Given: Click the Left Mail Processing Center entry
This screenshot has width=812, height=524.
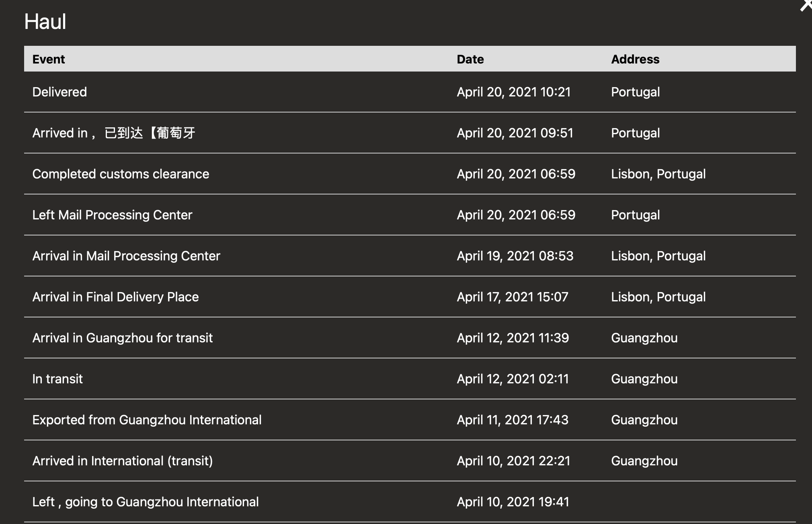Looking at the screenshot, I should coord(112,215).
